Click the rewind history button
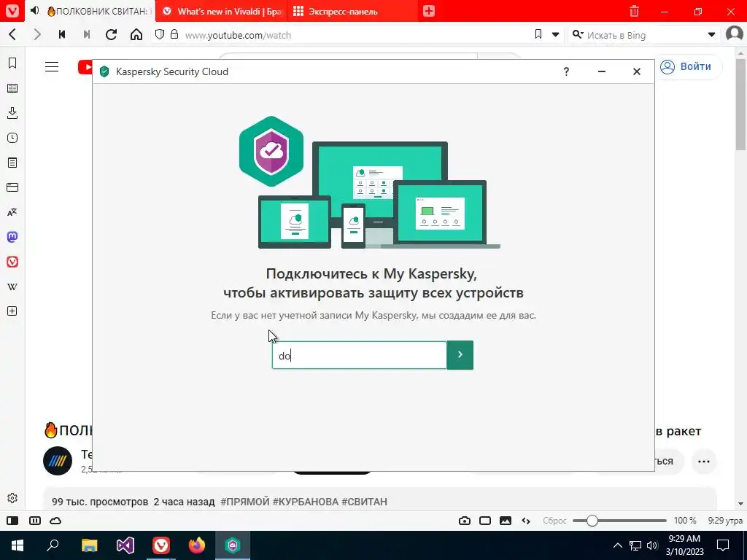 (62, 34)
